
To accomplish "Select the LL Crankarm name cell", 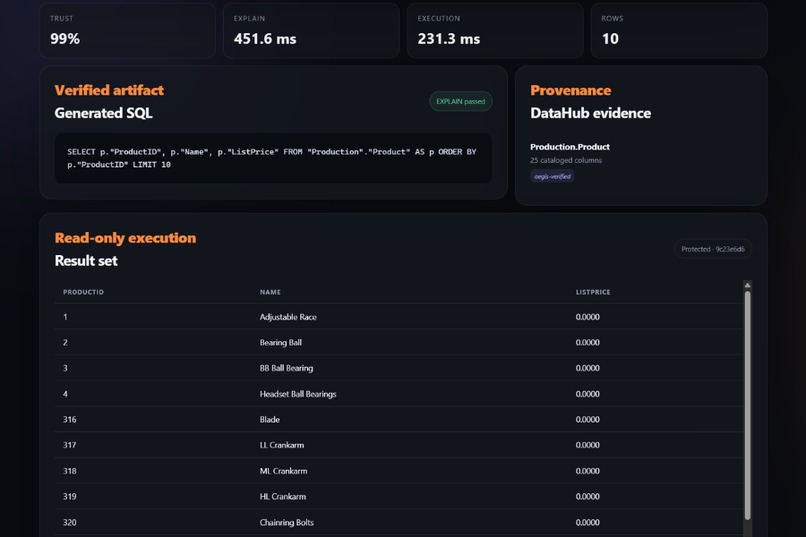I will 282,445.
